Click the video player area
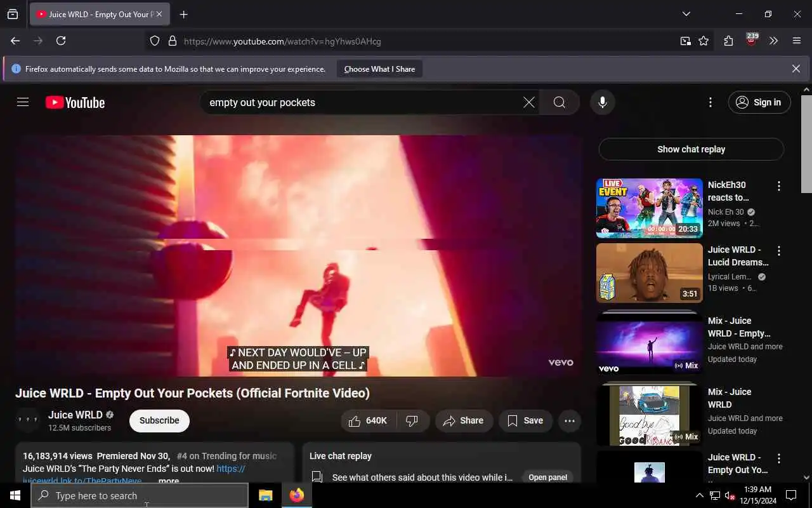Viewport: 812px width, 508px height. [x=298, y=255]
